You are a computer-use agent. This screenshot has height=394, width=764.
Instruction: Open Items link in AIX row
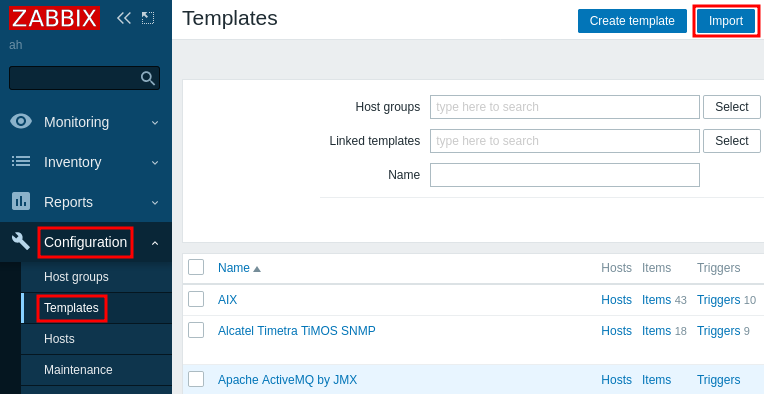pos(656,300)
